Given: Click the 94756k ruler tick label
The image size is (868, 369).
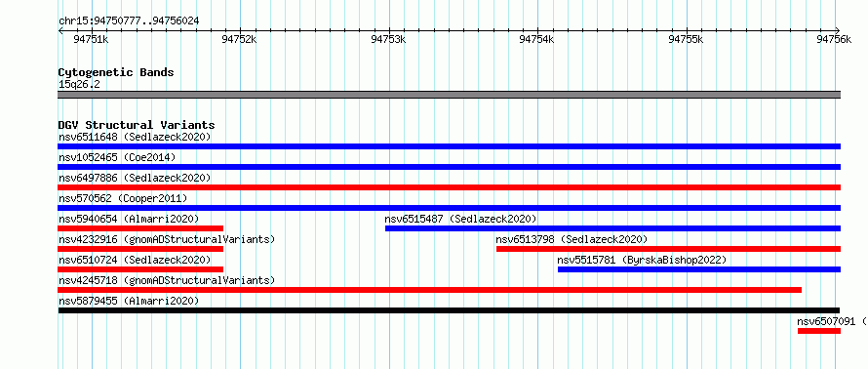Looking at the screenshot, I should [x=834, y=39].
